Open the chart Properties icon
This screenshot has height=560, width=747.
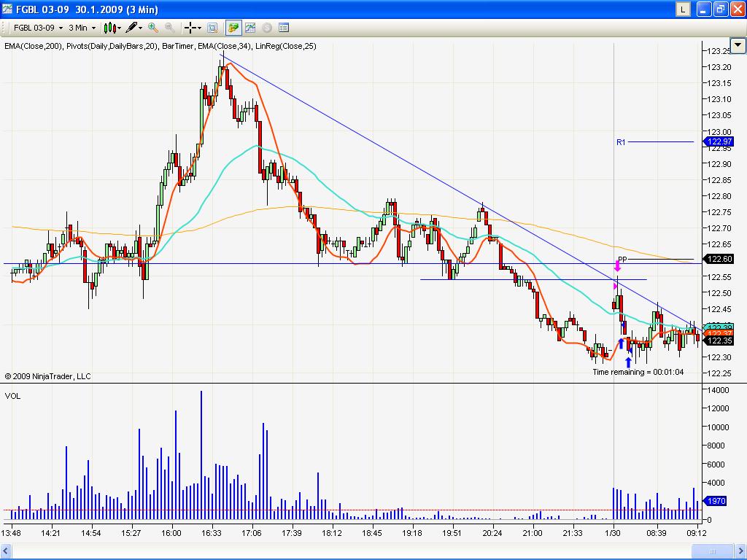[284, 28]
